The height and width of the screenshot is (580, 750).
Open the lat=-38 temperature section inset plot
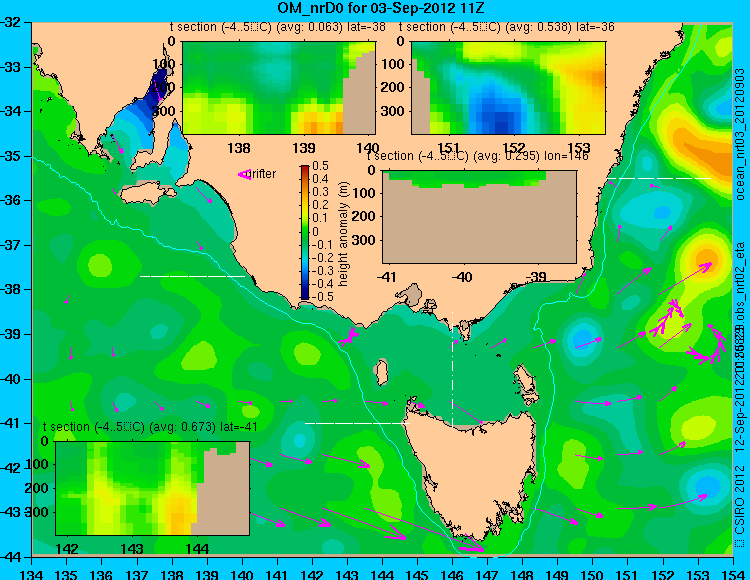click(279, 88)
